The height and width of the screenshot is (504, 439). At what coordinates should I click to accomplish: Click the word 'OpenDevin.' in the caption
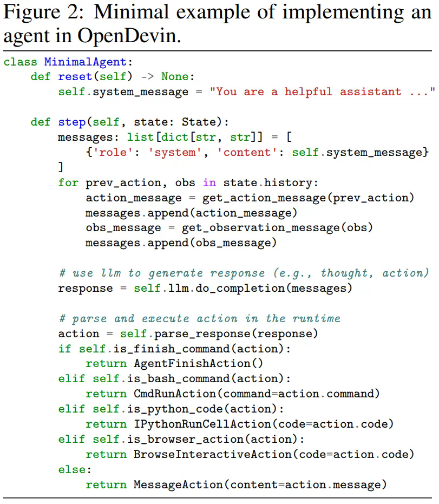[129, 36]
